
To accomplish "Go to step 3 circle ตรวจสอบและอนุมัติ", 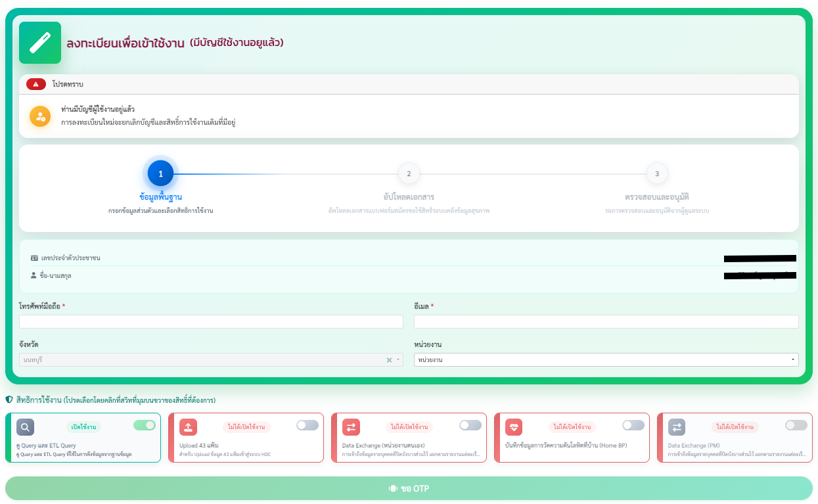I will [x=657, y=173].
